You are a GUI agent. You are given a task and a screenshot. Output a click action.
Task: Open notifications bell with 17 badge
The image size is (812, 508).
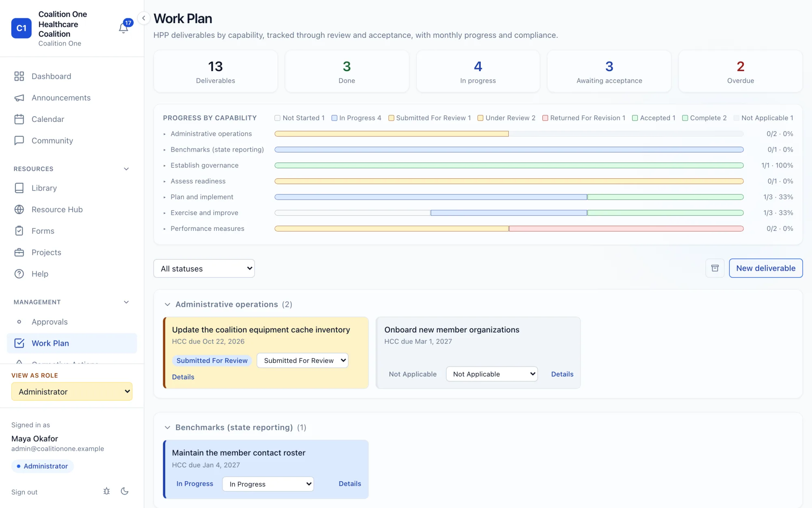(x=124, y=27)
